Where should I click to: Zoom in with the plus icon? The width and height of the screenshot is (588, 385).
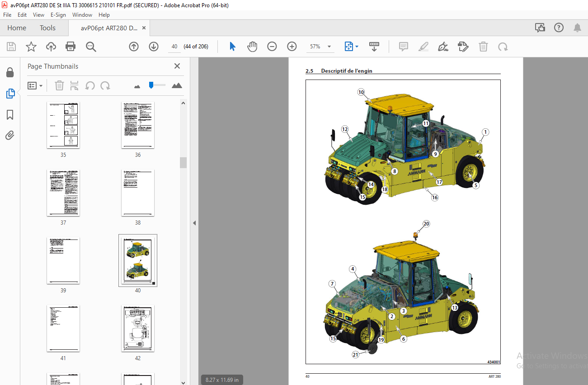click(292, 47)
